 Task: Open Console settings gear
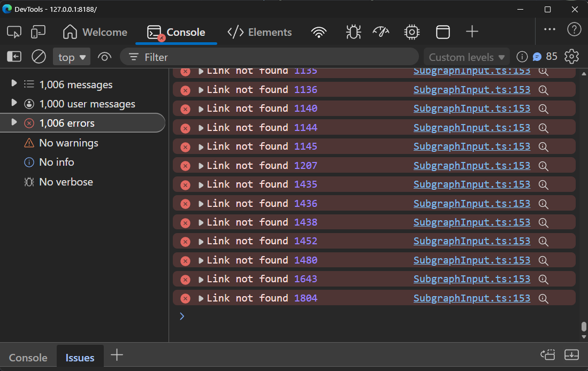(x=572, y=57)
